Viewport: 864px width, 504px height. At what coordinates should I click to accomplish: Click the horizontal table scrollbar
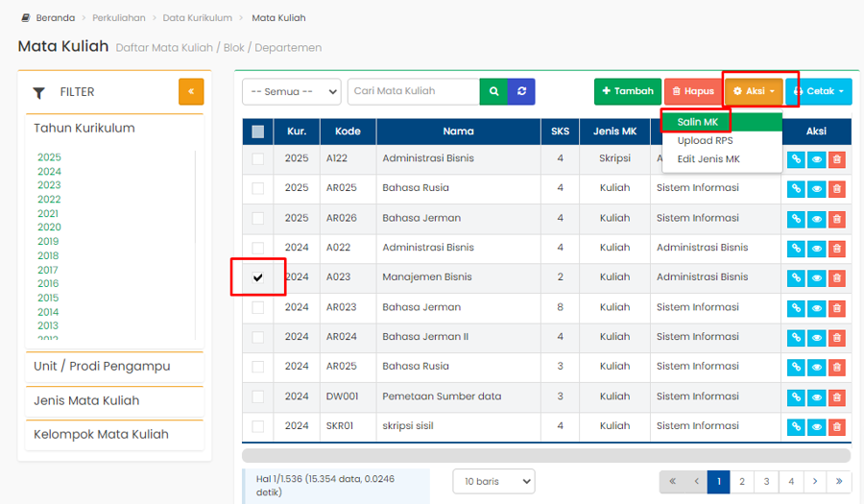pos(545,456)
